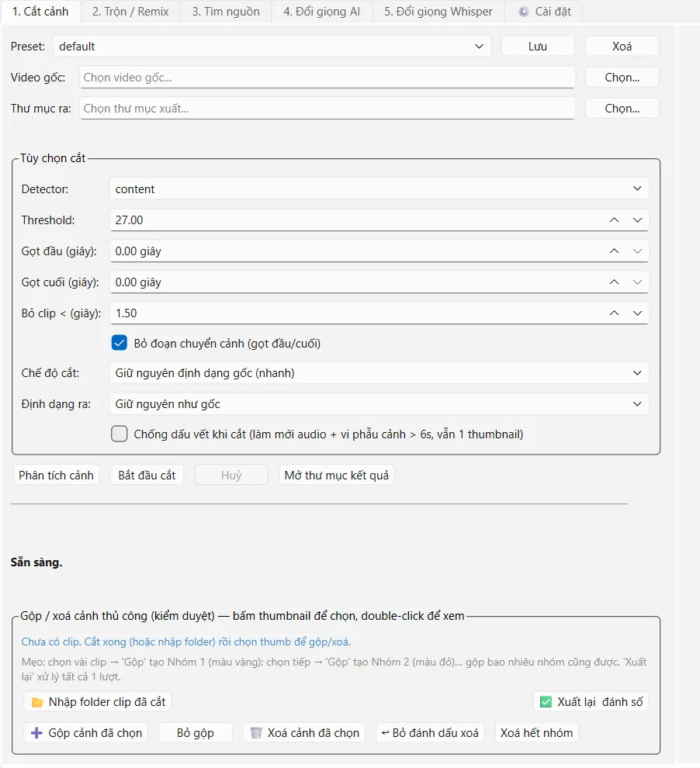The width and height of the screenshot is (700, 768).
Task: Click the Chưa có clip hint text
Action: click(186, 642)
